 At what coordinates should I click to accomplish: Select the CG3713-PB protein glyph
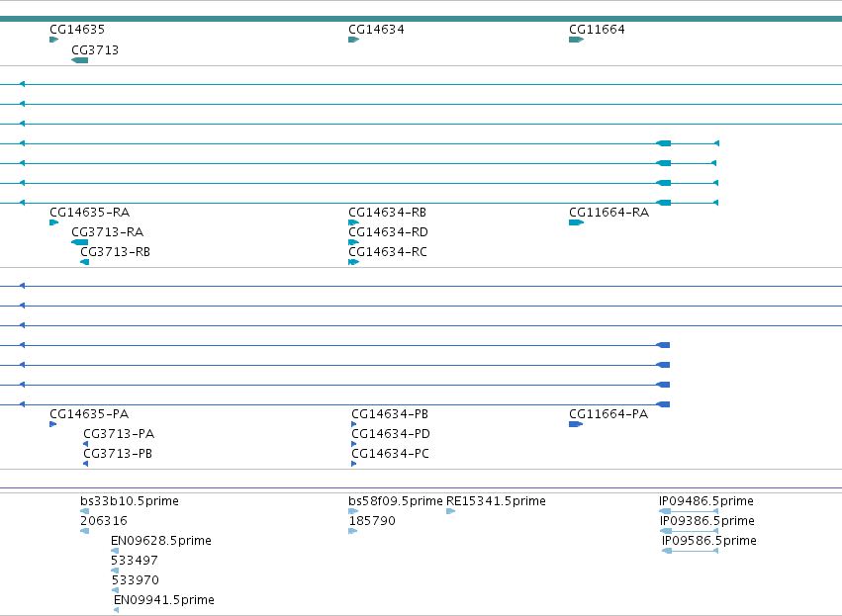(85, 464)
